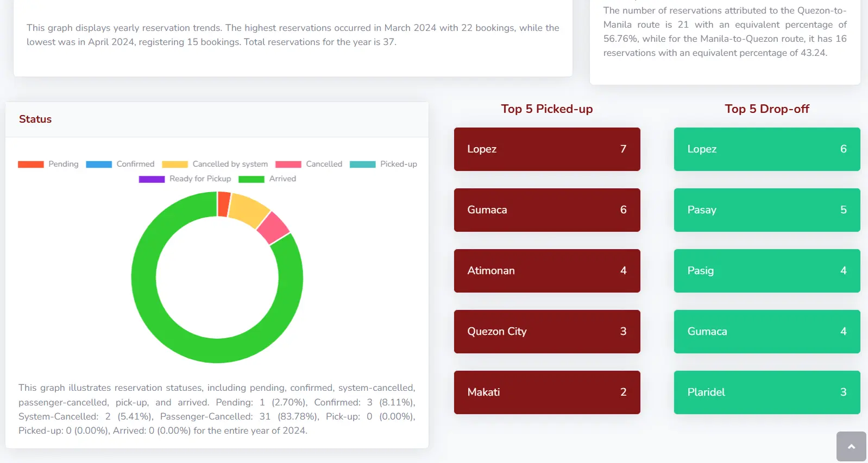Open the Pasig drop-off card
868x463 pixels.
pyautogui.click(x=766, y=271)
